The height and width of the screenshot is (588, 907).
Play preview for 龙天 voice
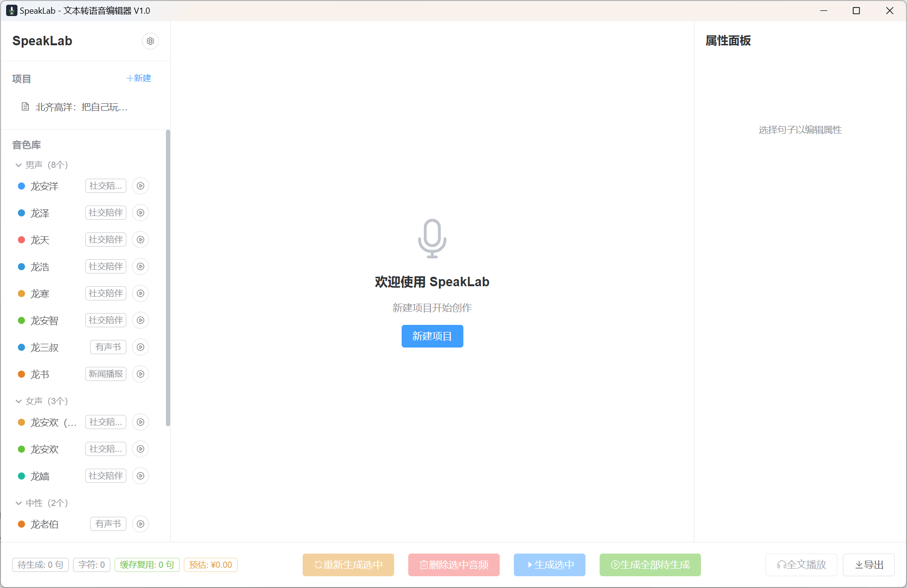point(140,240)
